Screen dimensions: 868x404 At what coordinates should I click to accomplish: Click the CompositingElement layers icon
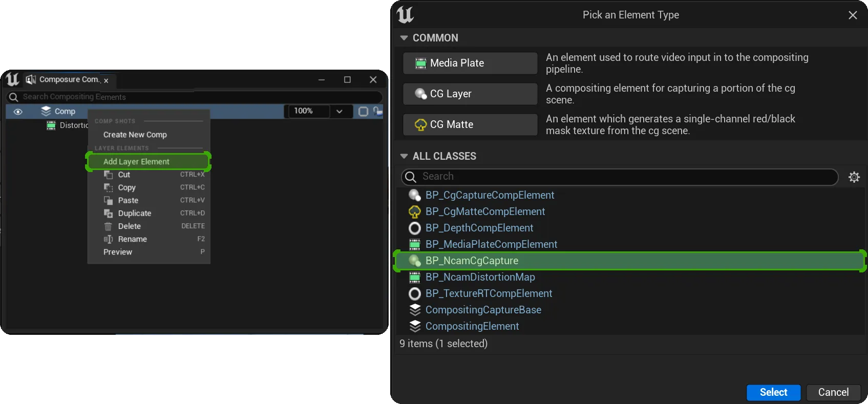click(415, 326)
